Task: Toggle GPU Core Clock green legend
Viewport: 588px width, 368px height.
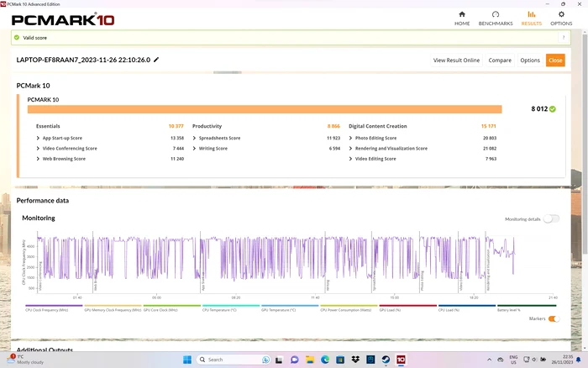Action: (x=171, y=308)
